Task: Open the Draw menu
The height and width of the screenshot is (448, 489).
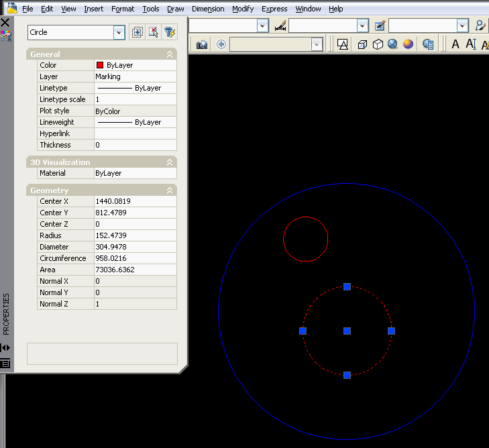Action: 176,9
